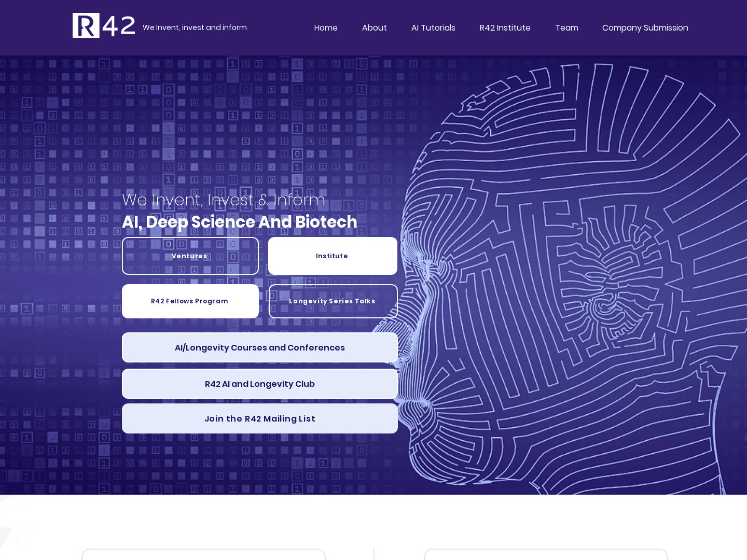The height and width of the screenshot is (560, 747).
Task: Click the right card below the hero
Action: click(546, 554)
